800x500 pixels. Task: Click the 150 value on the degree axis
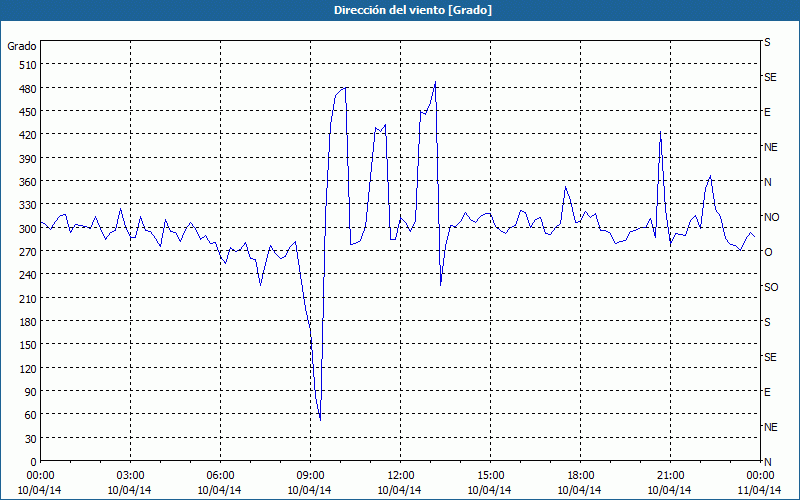(x=28, y=345)
